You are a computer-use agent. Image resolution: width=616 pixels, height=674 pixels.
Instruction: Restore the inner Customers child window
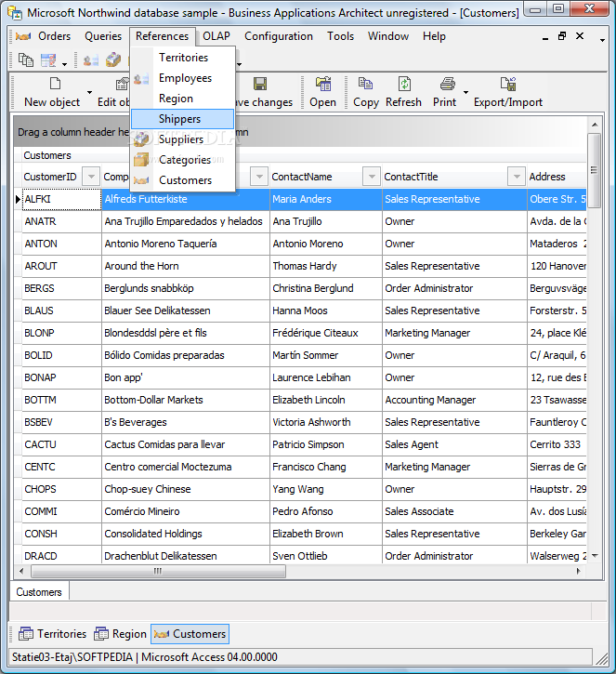[562, 36]
